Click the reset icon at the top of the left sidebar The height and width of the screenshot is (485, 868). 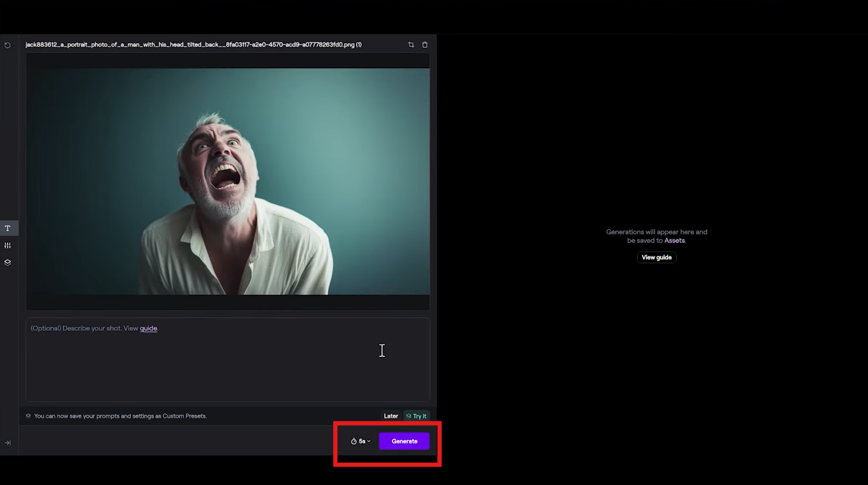point(7,45)
